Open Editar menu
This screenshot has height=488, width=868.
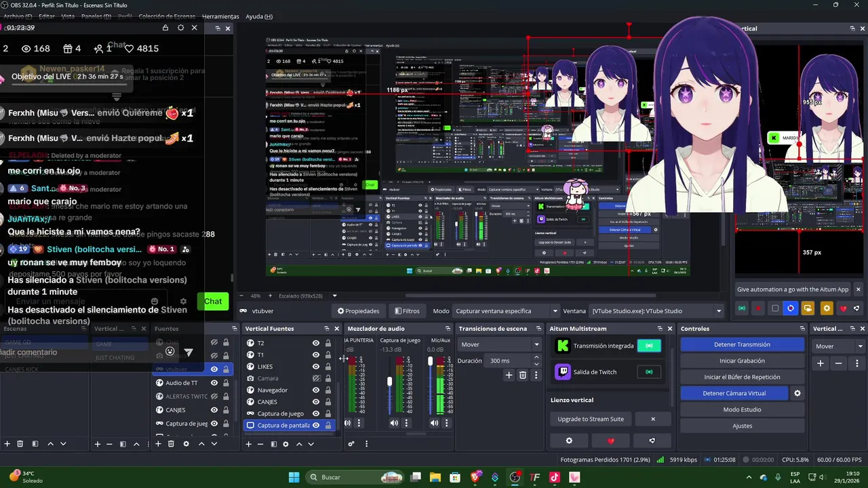click(x=47, y=16)
